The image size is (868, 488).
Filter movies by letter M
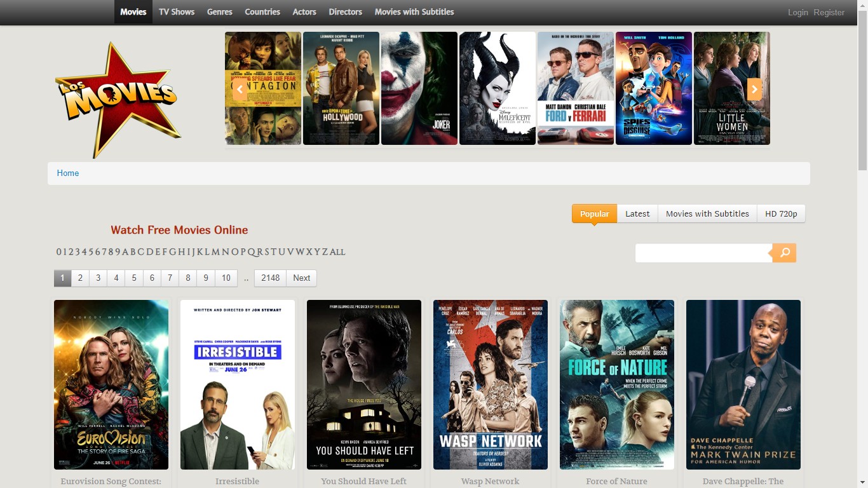215,252
